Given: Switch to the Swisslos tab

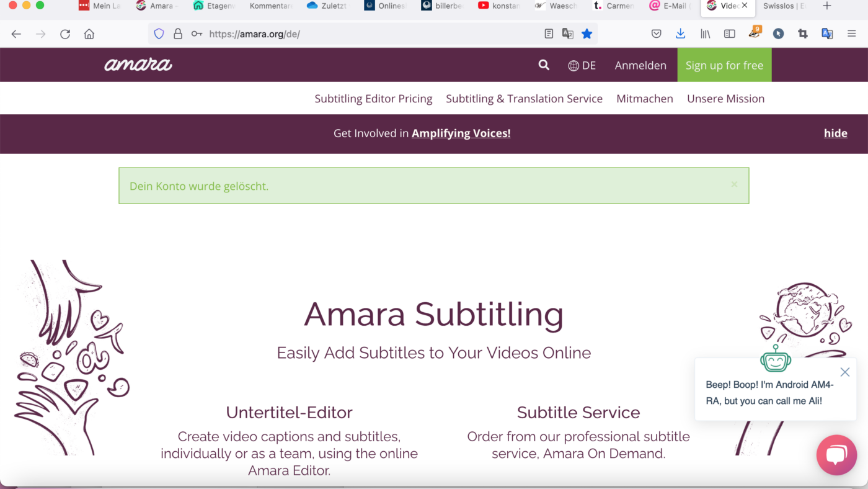Looking at the screenshot, I should tap(784, 6).
